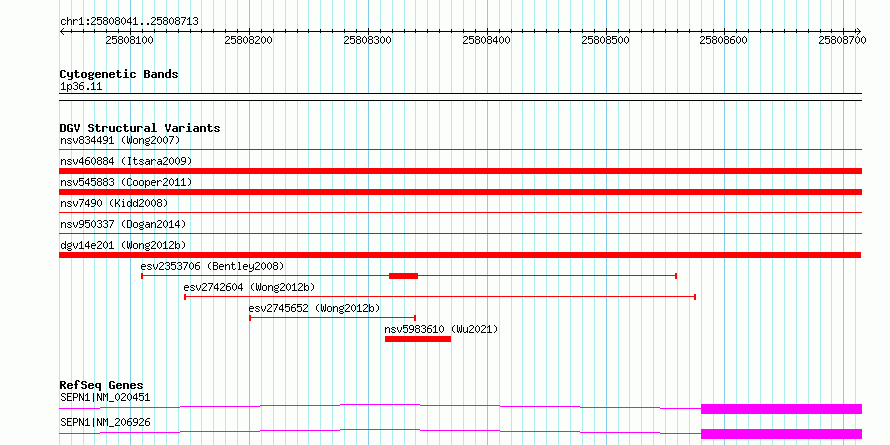
Task: Click the 25808600 ruler tick label
Action: (724, 40)
